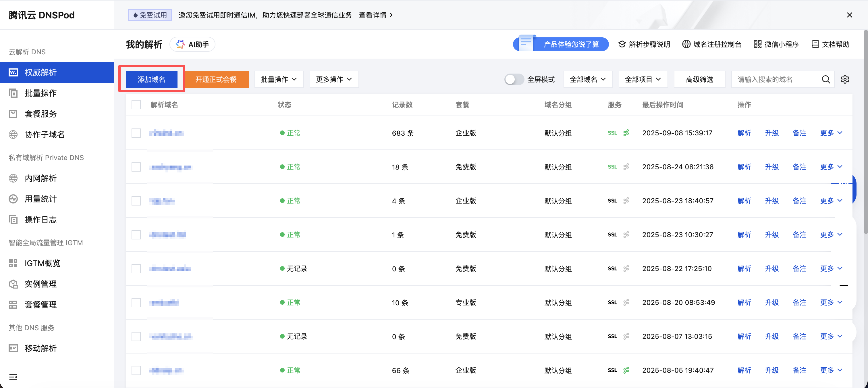Click SSL icon in 18 条 row
868x388 pixels.
point(612,167)
